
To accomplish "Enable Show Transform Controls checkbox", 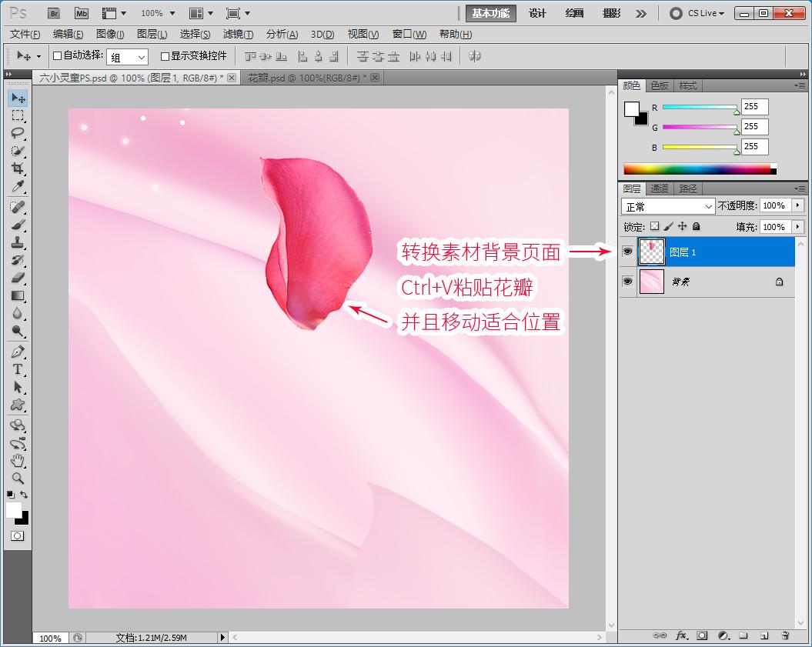I will (x=165, y=56).
